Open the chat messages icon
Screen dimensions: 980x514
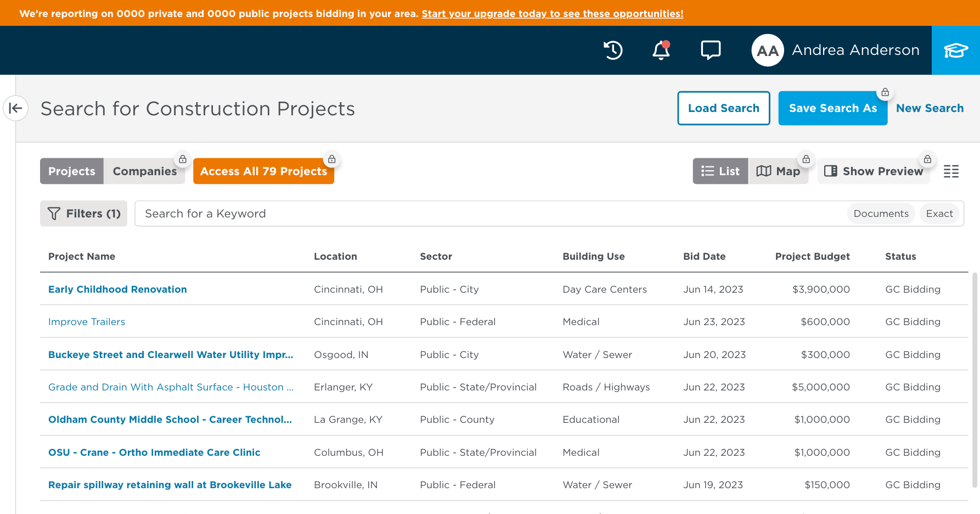pos(711,51)
